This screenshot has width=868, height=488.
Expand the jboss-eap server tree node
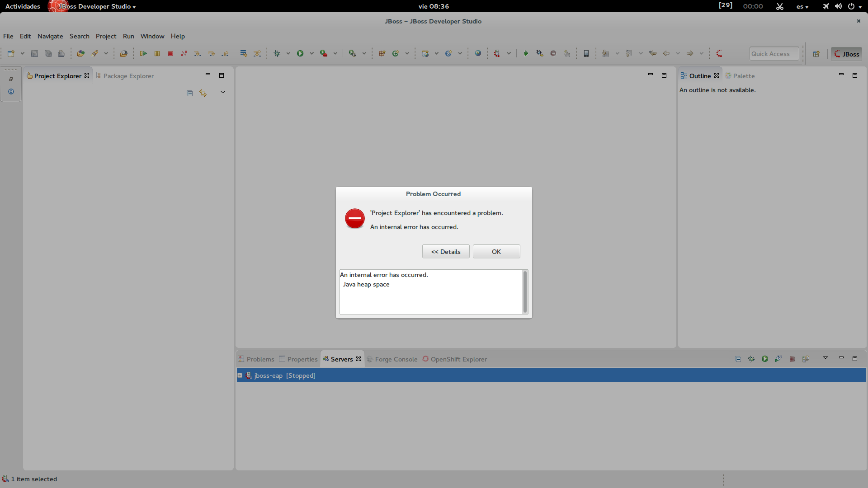pos(240,375)
